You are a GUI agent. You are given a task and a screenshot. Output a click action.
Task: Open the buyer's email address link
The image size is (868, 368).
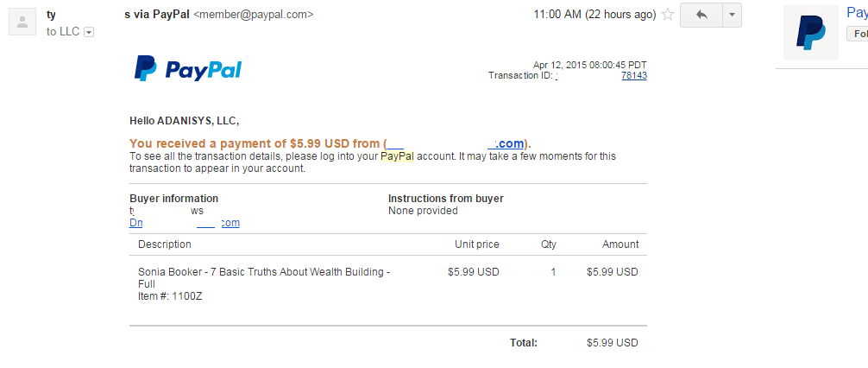(185, 223)
